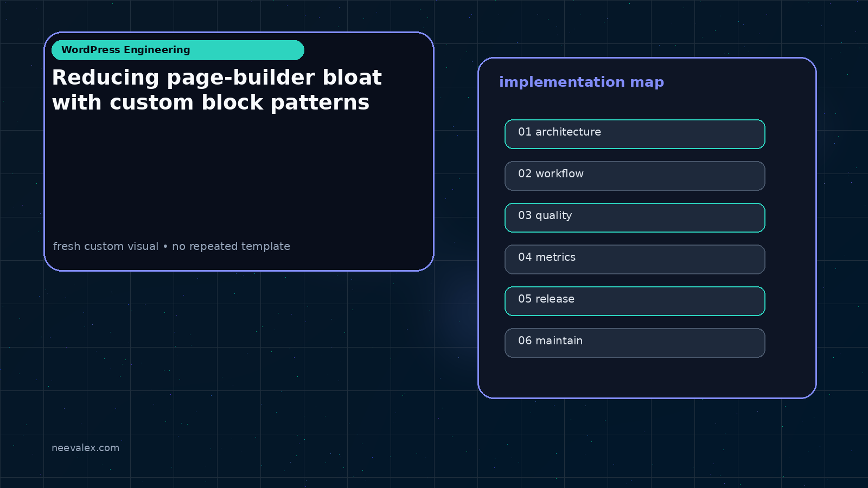
Task: Open the 03 quality step
Action: (635, 217)
